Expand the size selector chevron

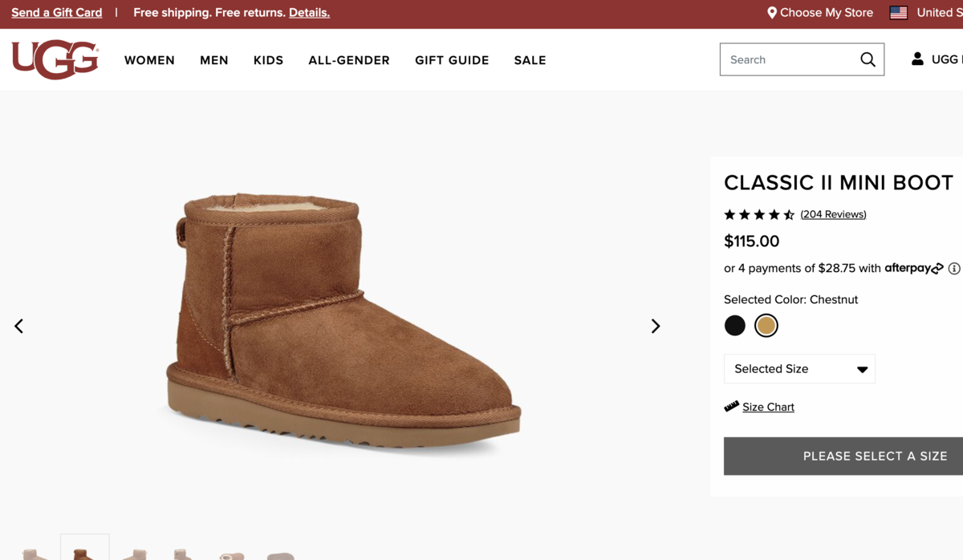point(863,368)
